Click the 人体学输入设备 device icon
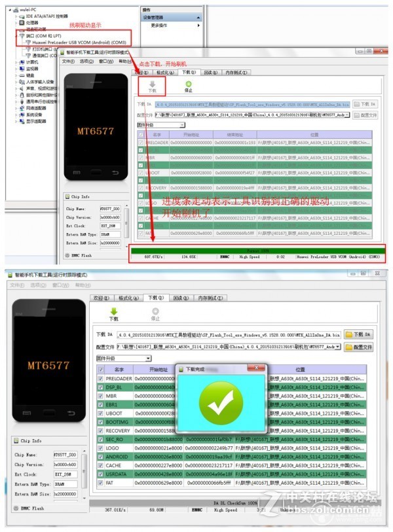393x532 pixels. pyautogui.click(x=22, y=82)
